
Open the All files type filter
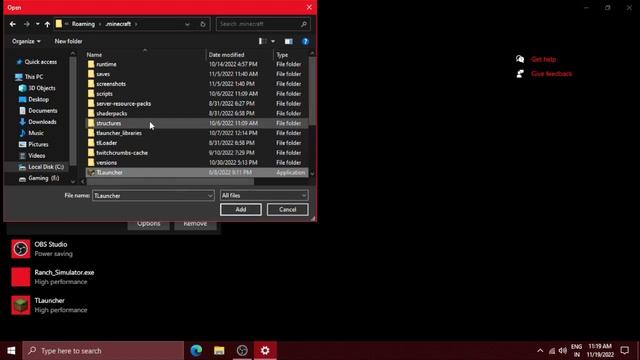pyautogui.click(x=264, y=196)
